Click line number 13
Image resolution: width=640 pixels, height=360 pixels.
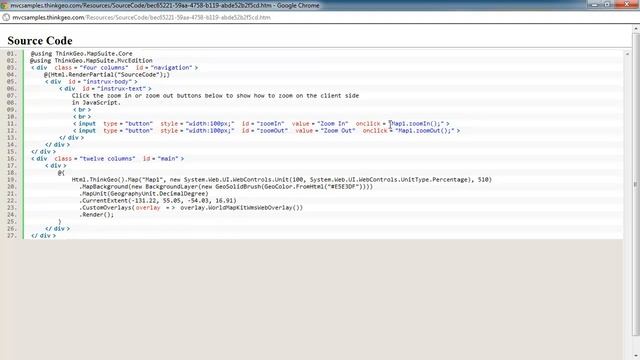(x=11, y=138)
